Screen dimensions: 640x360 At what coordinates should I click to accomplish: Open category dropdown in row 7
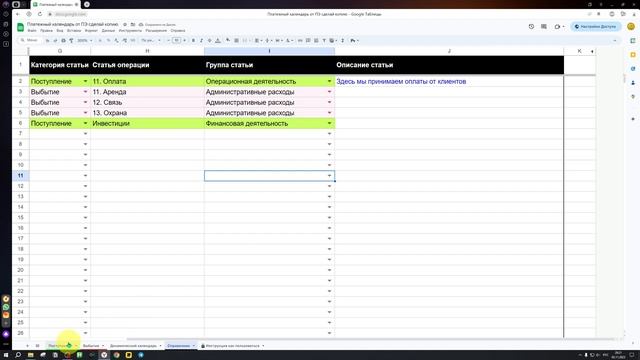85,133
